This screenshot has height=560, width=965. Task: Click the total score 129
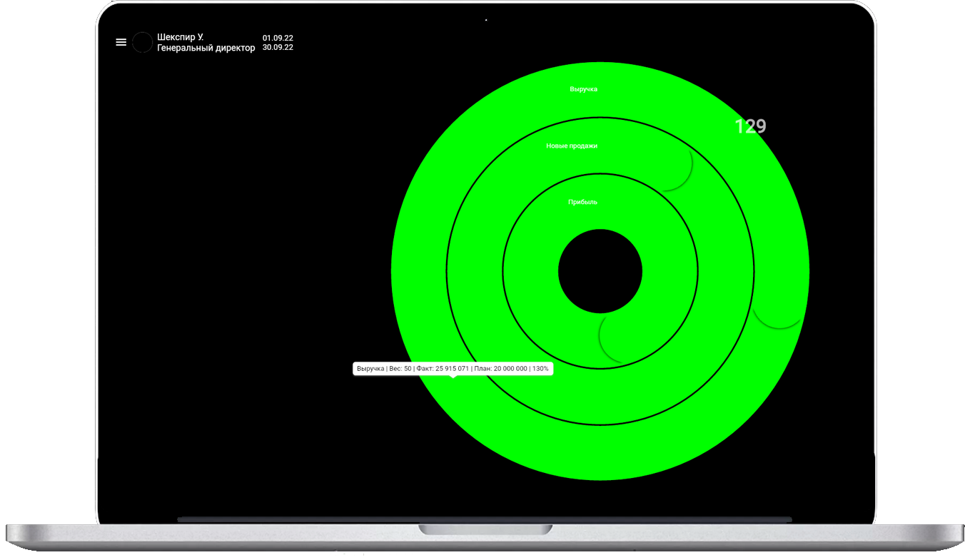[x=750, y=126]
